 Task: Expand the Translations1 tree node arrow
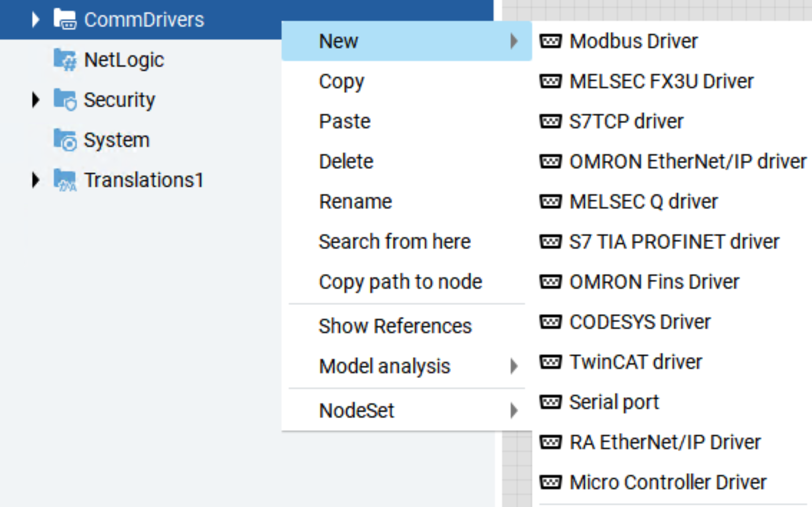click(36, 180)
